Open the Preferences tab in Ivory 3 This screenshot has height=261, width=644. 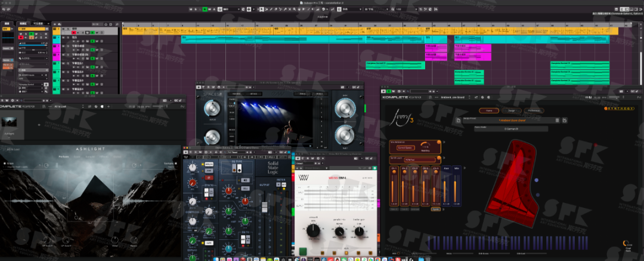click(x=534, y=110)
